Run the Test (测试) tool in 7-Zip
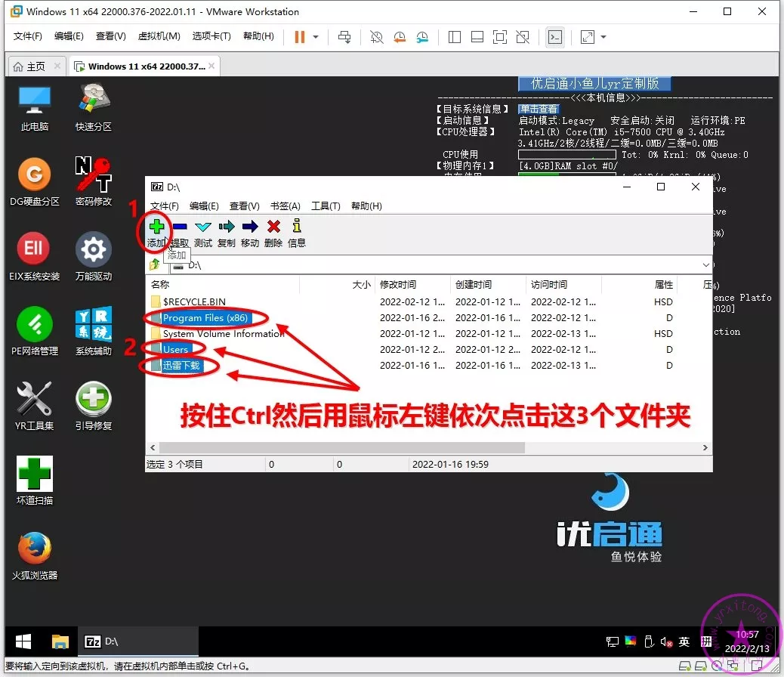Viewport: 784px width, 677px height. 202,227
